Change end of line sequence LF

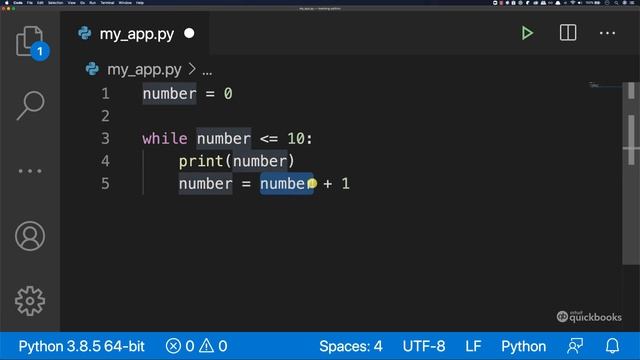[473, 346]
